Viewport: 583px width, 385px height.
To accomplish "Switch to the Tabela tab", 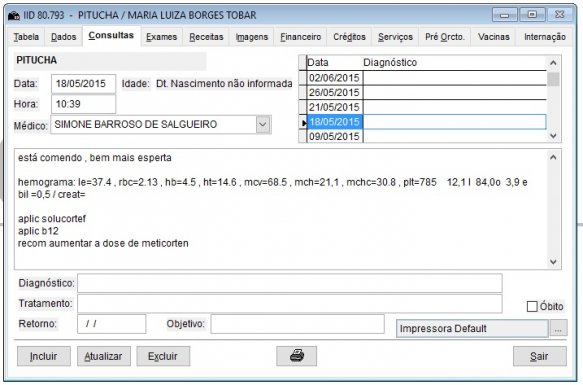I will point(26,37).
